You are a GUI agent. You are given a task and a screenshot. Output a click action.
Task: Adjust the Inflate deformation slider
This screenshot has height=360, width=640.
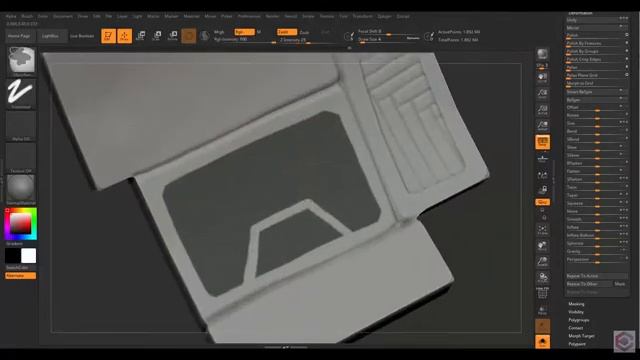coord(597,227)
